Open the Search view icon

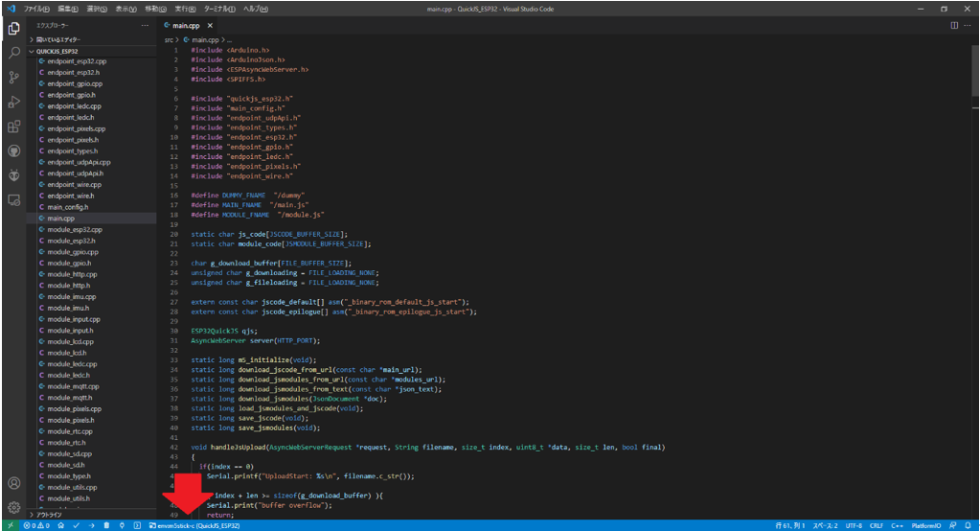point(13,53)
